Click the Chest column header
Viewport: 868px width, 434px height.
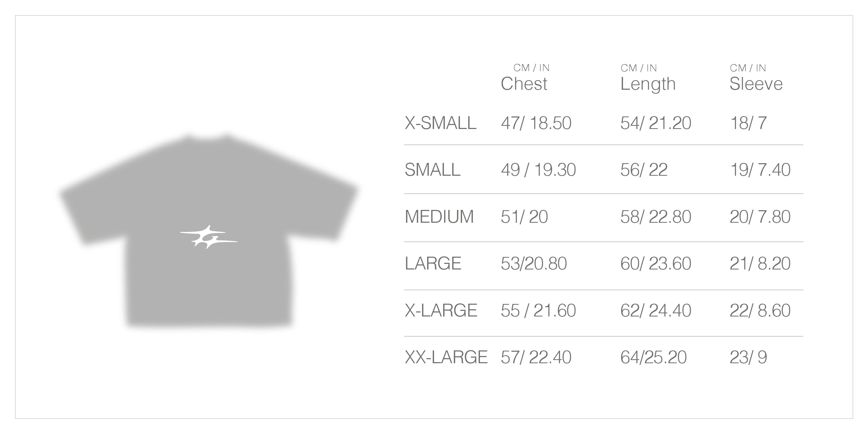(524, 84)
